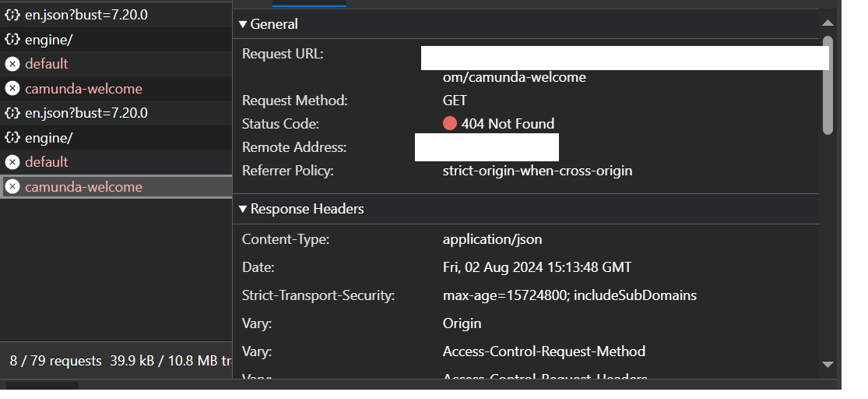Click the headers panel vertical scrollbar thumb
The height and width of the screenshot is (399, 868).
coord(828,85)
